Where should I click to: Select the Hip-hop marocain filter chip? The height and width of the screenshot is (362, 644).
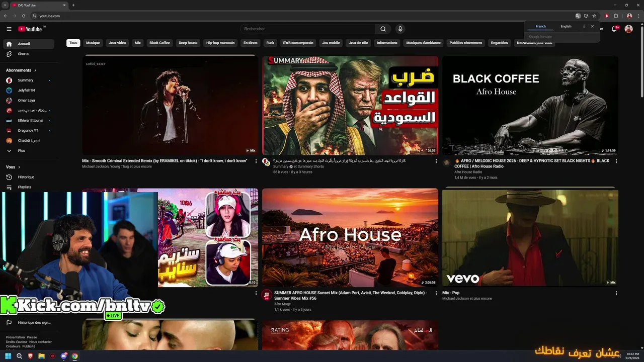[220, 43]
